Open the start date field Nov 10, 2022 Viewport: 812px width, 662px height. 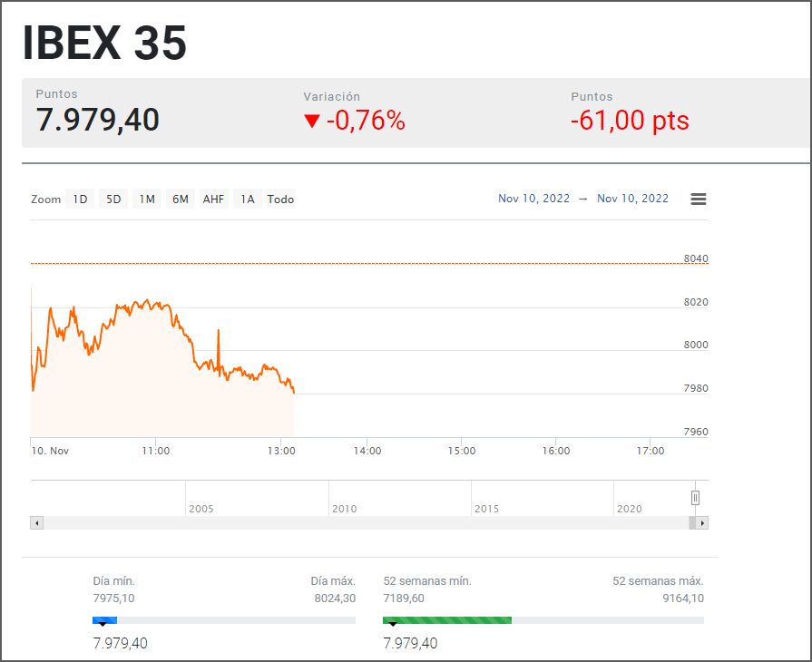pos(533,199)
